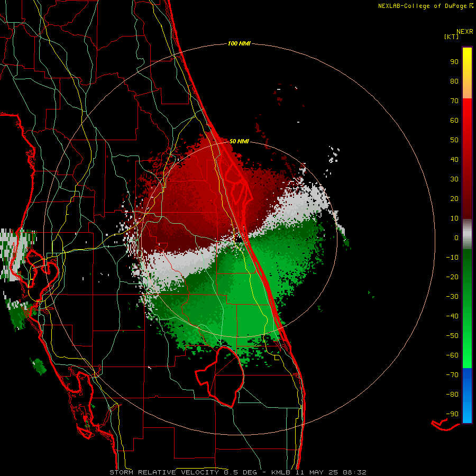Click the 80 value on velocity scale
This screenshot has width=476, height=476.
(x=454, y=81)
